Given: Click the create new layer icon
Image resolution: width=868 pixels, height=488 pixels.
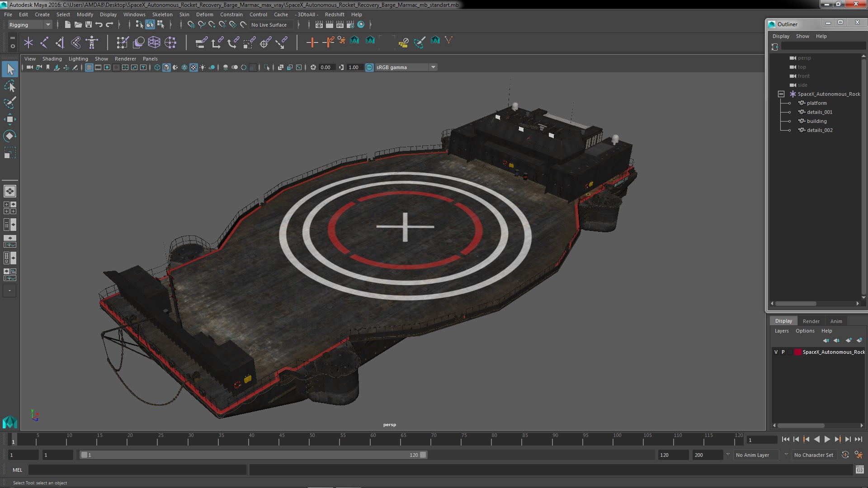Looking at the screenshot, I should 849,340.
